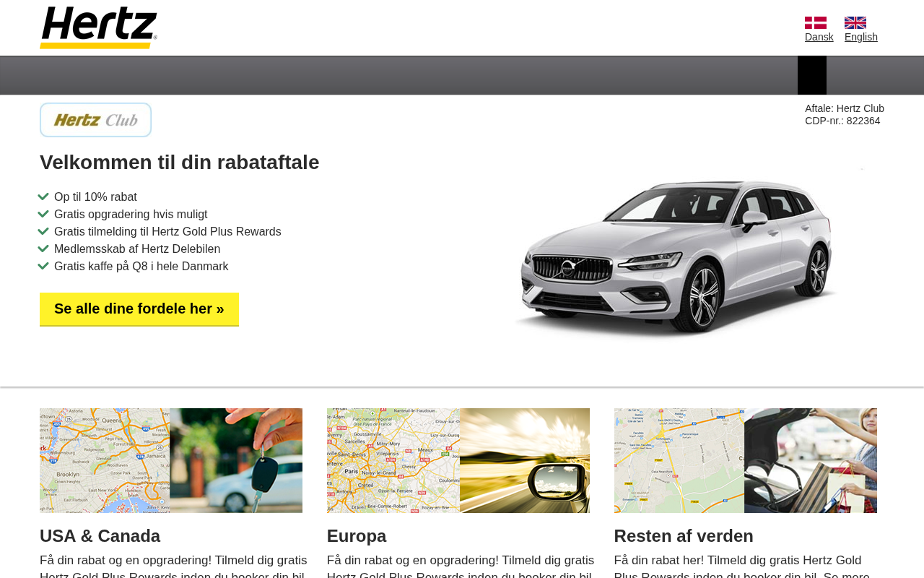This screenshot has height=578, width=924.
Task: Click the Hertz Club badge logo
Action: 95,120
